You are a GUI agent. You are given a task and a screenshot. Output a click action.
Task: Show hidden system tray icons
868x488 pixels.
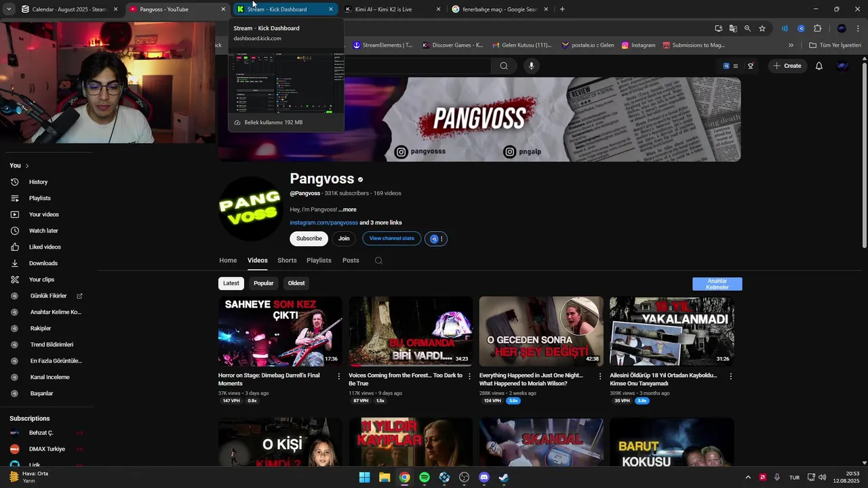(748, 477)
